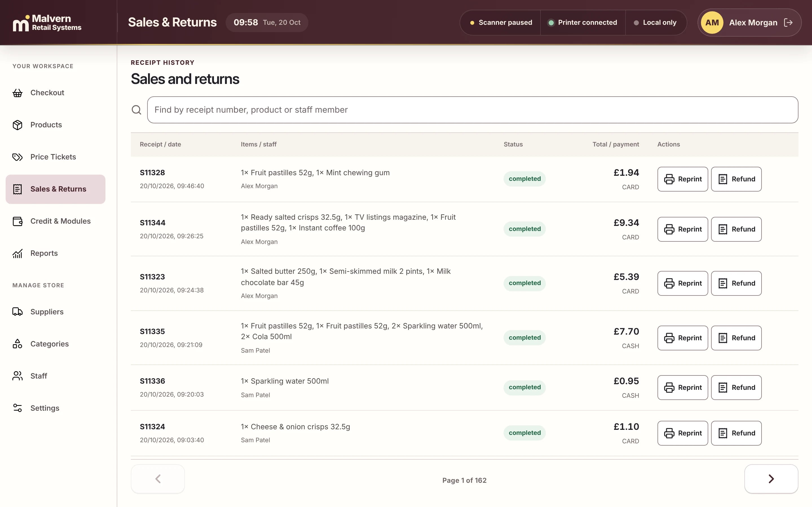Go to previous page of receipts
Viewport: 812px width, 507px height.
tap(158, 479)
